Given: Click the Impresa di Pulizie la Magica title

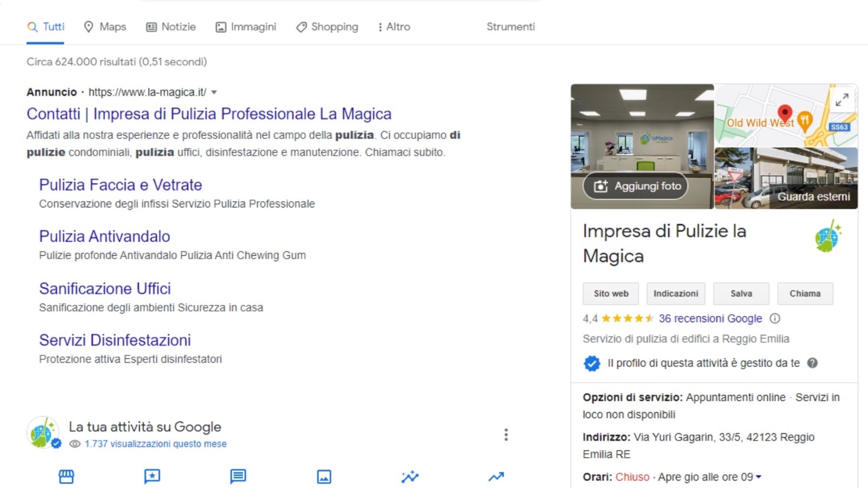Looking at the screenshot, I should point(664,243).
